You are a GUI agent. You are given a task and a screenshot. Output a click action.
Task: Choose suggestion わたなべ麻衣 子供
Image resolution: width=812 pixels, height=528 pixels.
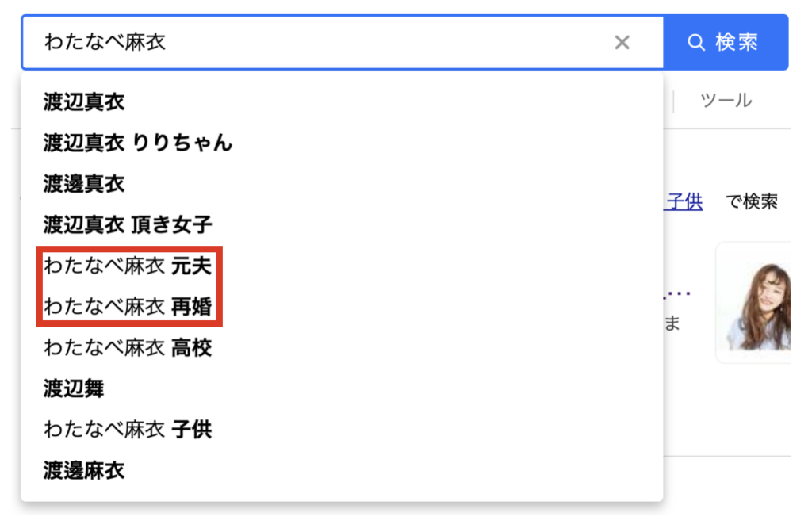[342, 429]
